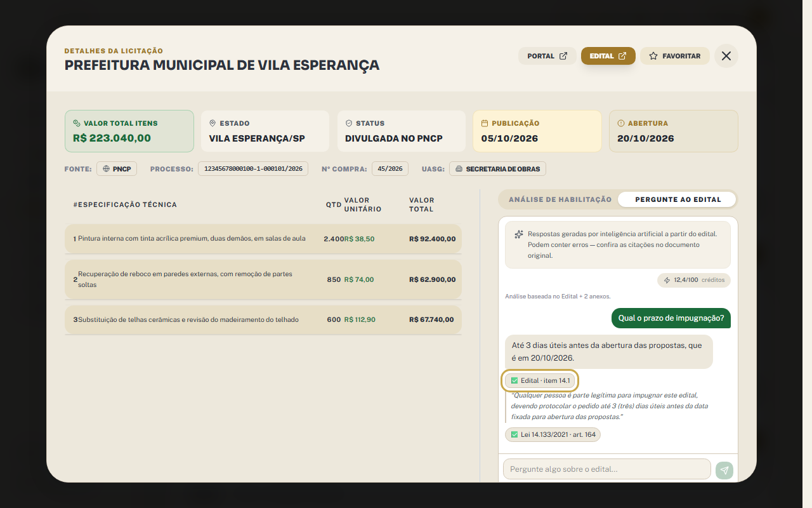The height and width of the screenshot is (508, 812).
Task: Click the green check icon on Lei 14.133/2021
Action: [514, 434]
